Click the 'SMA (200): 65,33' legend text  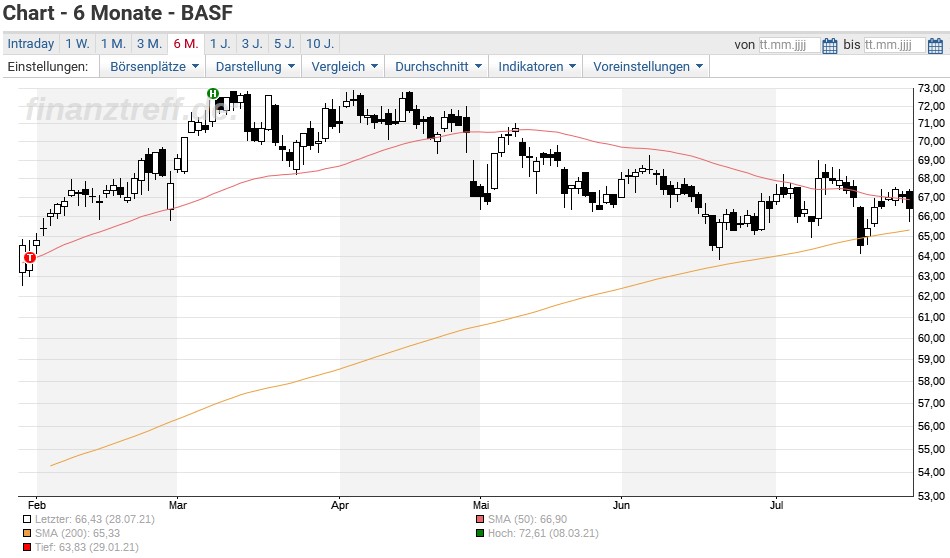point(78,533)
